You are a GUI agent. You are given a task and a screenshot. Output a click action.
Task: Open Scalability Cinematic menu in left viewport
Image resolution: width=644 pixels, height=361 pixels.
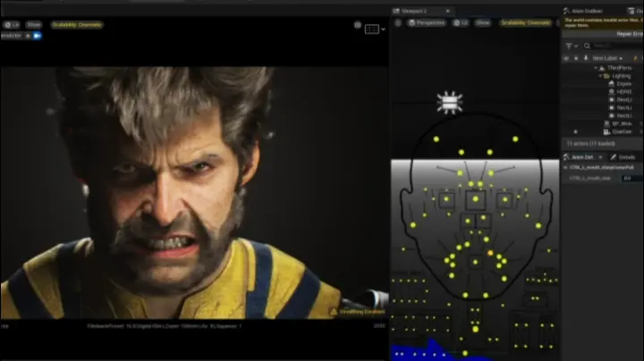[77, 25]
